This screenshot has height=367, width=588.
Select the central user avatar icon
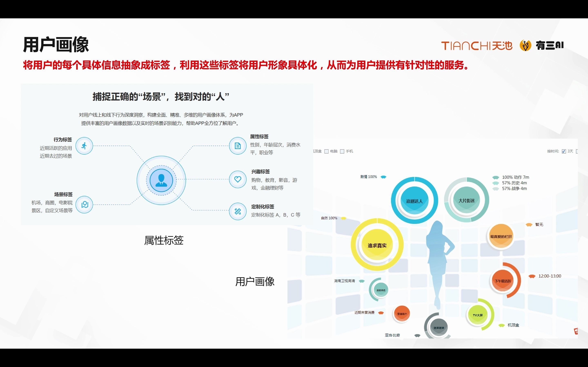pyautogui.click(x=161, y=180)
